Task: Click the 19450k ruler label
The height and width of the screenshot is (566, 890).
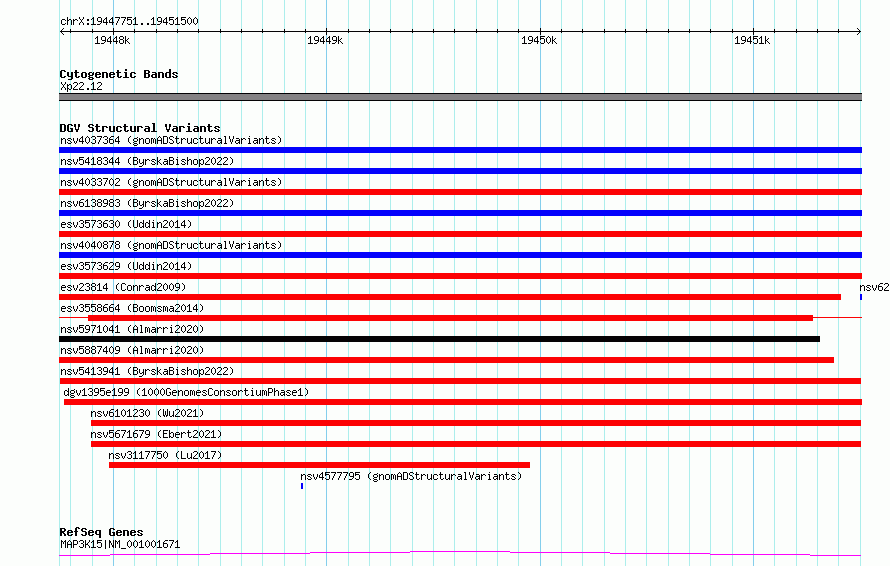Action: click(539, 40)
